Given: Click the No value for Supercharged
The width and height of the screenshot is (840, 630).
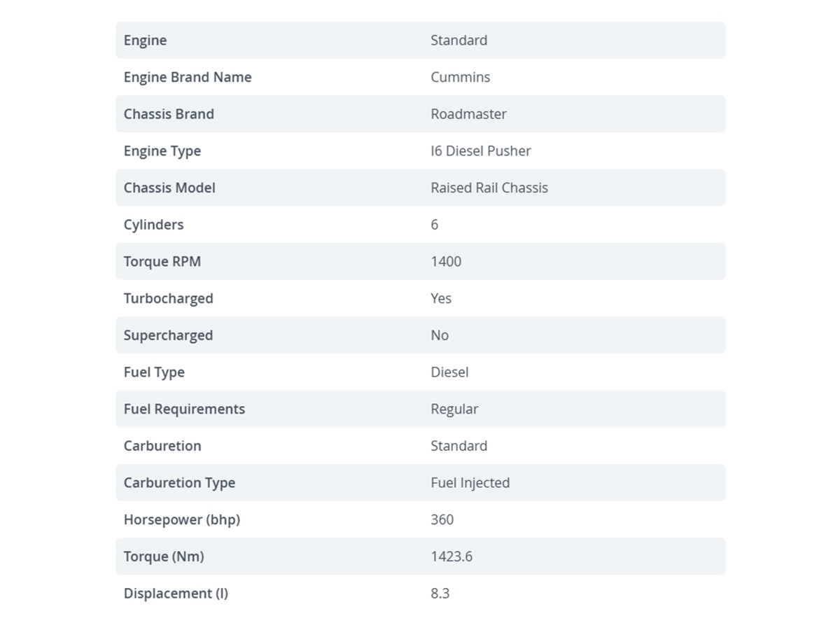Looking at the screenshot, I should [440, 335].
